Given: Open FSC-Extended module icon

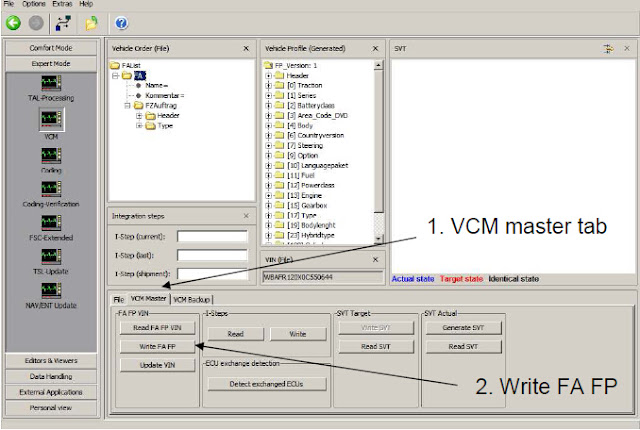Looking at the screenshot, I should (x=51, y=223).
